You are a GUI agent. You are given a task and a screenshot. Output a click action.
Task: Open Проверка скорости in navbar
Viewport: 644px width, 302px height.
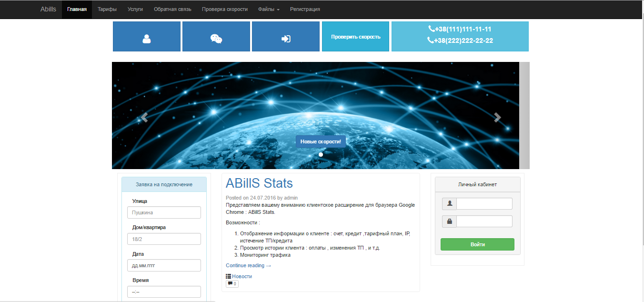tap(225, 9)
